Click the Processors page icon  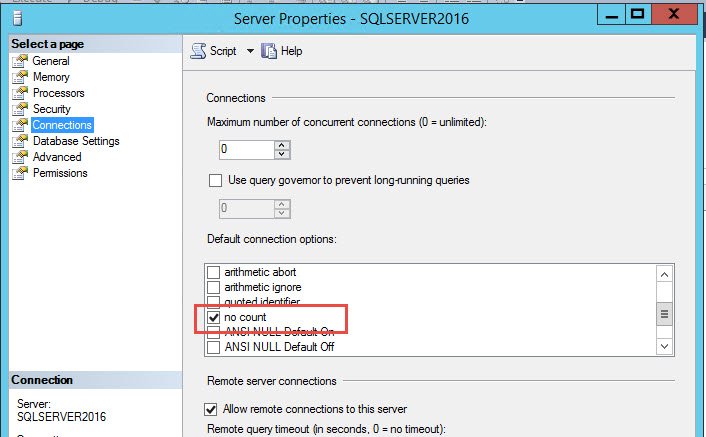pyautogui.click(x=20, y=93)
